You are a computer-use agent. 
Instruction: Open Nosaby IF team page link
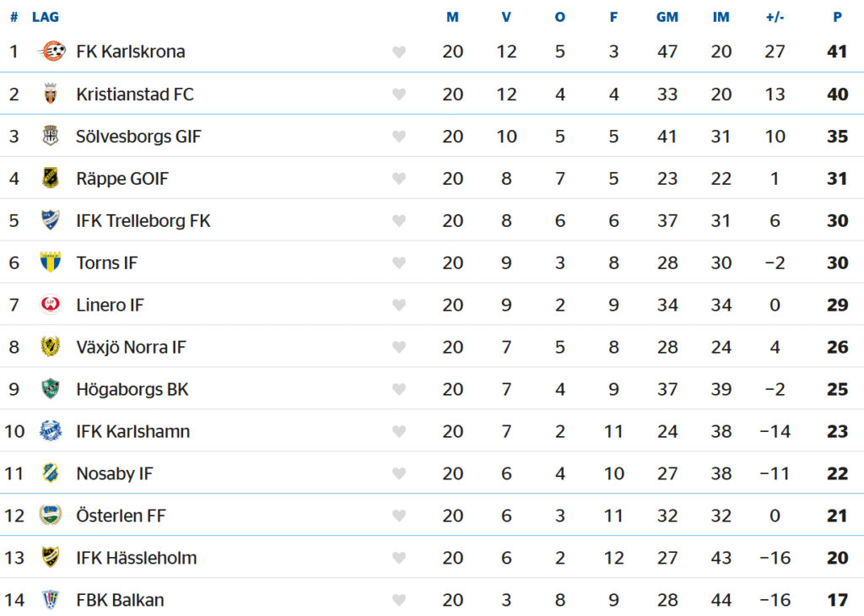[x=115, y=473]
